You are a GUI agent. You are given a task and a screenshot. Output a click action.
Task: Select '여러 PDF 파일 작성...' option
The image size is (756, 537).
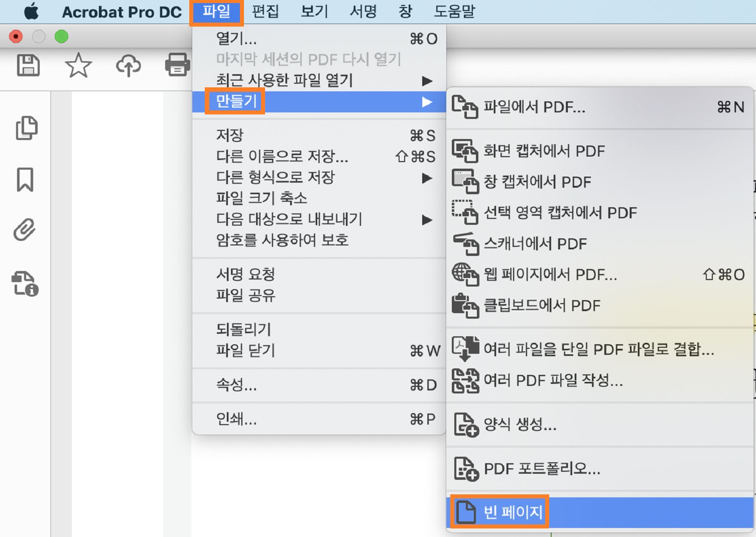click(552, 381)
